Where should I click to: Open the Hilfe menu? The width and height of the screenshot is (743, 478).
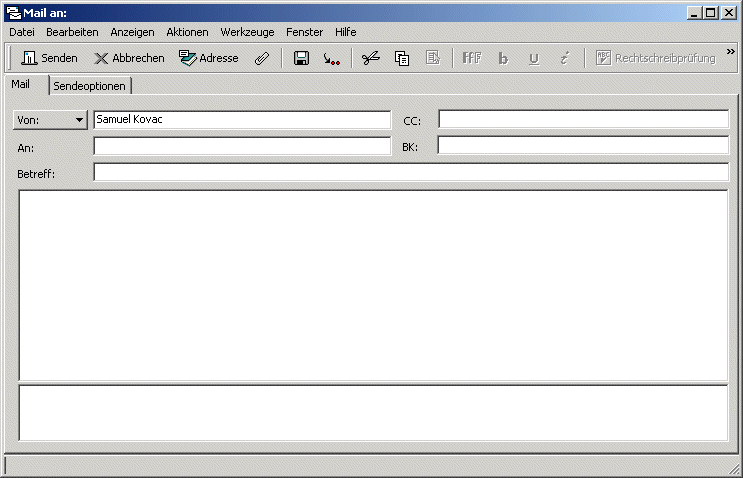345,32
